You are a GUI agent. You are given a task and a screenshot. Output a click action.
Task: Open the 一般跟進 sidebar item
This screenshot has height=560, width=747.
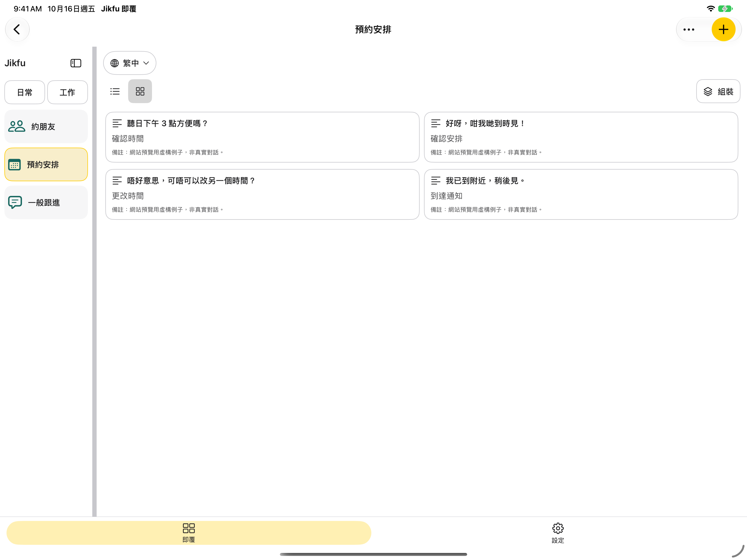click(46, 202)
